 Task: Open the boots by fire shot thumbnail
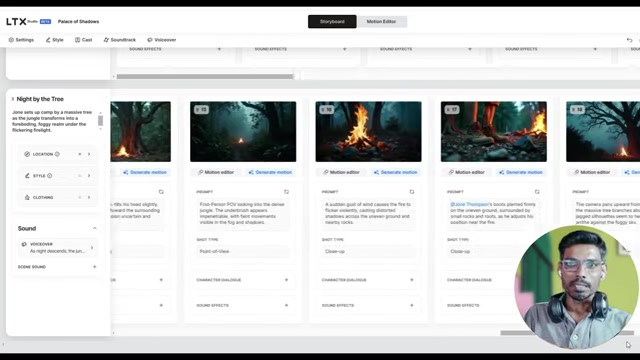(493, 131)
